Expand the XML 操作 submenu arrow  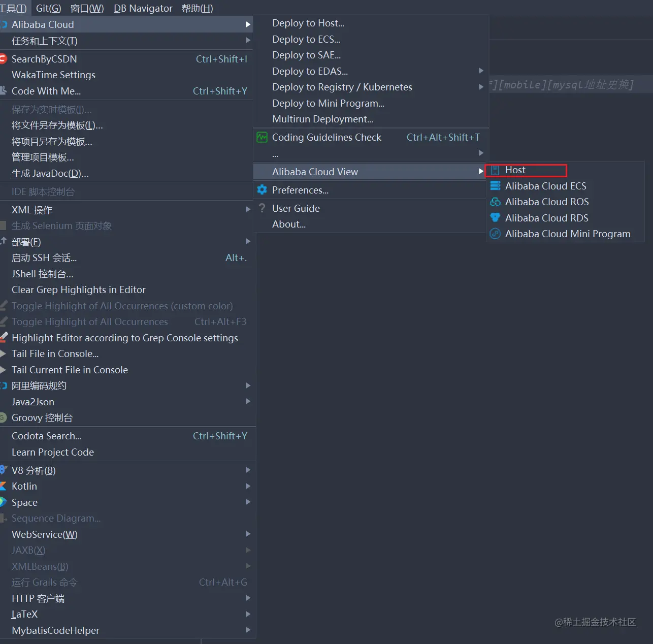[248, 209]
